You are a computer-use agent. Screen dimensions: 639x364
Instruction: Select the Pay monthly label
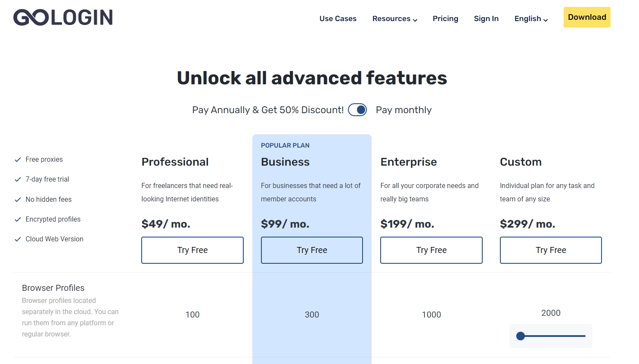[403, 110]
